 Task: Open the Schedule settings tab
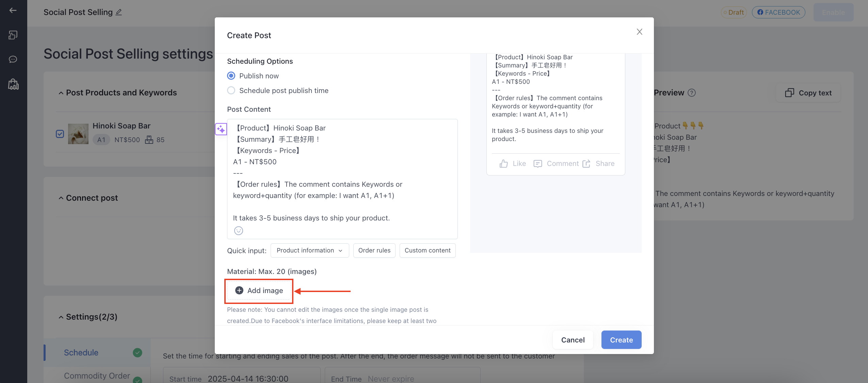[x=97, y=353]
